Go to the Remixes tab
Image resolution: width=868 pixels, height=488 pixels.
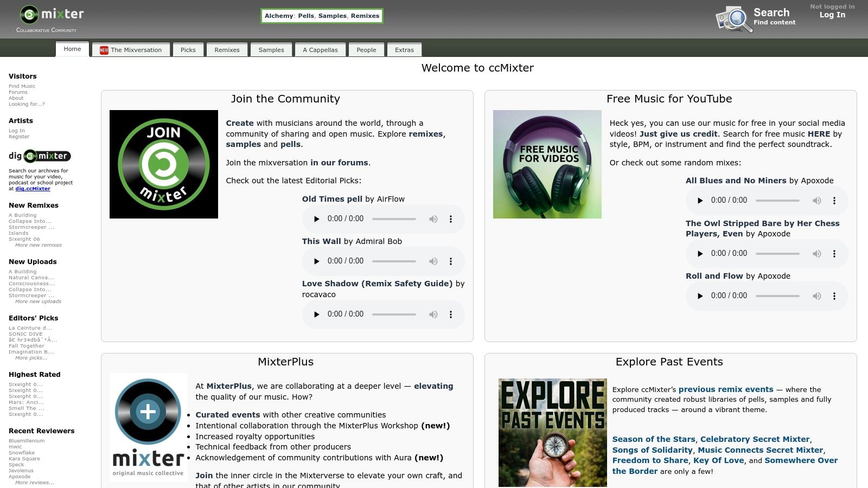(227, 50)
